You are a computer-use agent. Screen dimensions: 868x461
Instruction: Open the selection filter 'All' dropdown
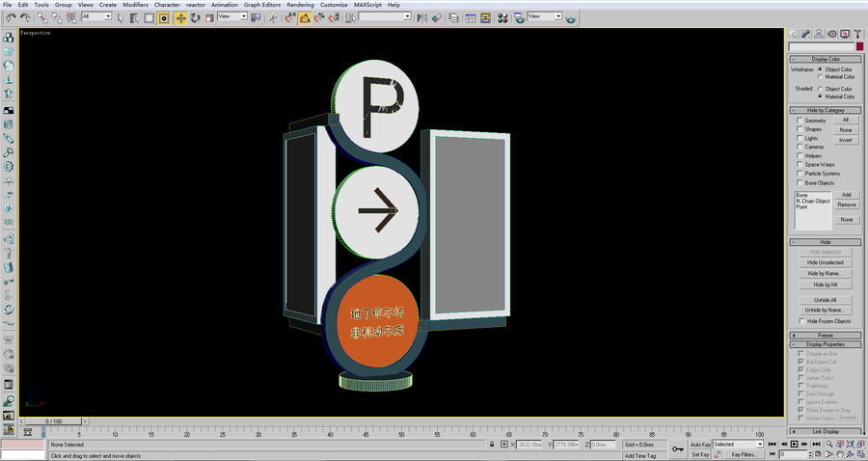pos(96,16)
